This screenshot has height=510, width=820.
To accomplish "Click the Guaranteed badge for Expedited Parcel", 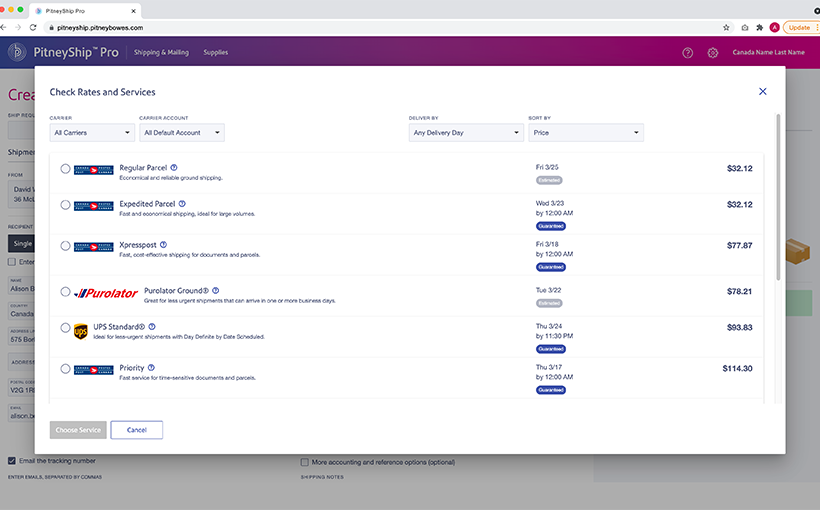I will pos(551,226).
